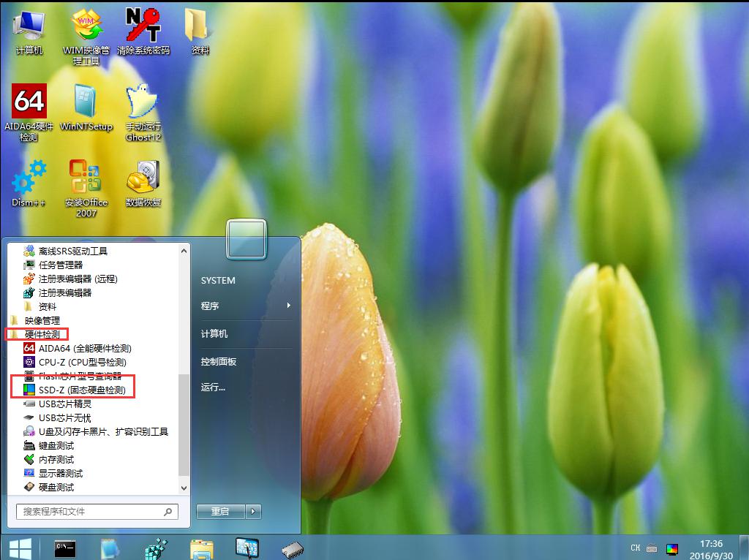Click the CH language indicator in the tray
This screenshot has width=749, height=560.
coord(636,548)
